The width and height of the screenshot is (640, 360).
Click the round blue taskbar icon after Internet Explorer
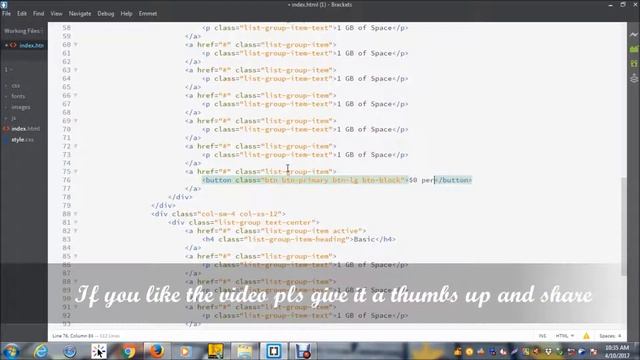(x=69, y=351)
